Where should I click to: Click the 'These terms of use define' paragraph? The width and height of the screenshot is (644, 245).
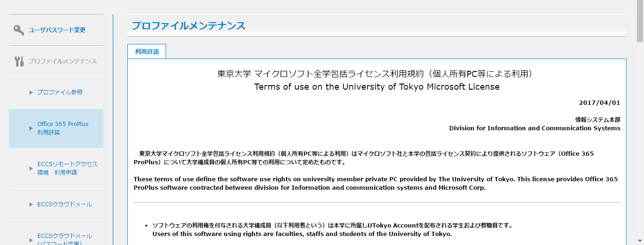point(376,184)
